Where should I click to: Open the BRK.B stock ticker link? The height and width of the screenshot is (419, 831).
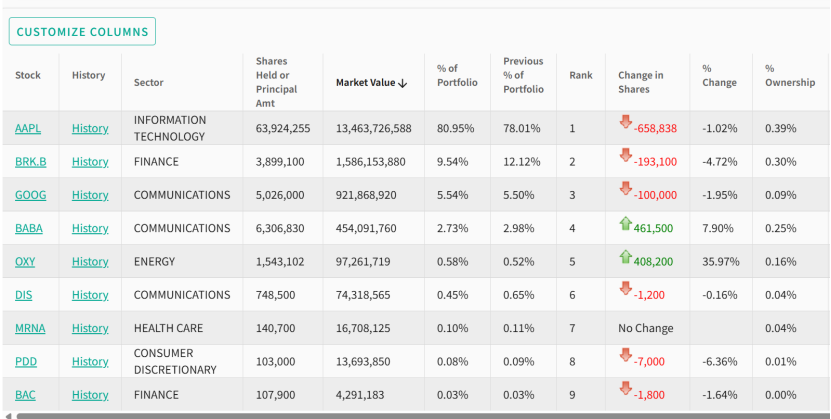click(x=30, y=161)
